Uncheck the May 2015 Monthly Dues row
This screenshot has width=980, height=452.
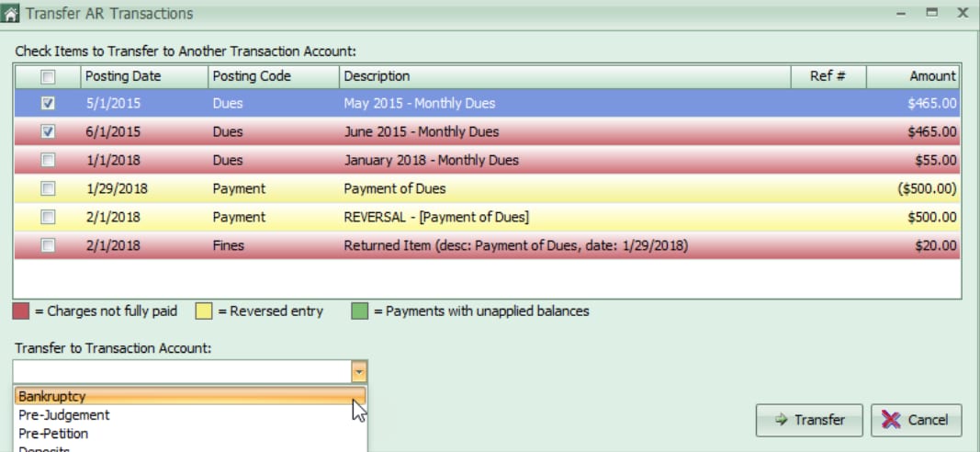[48, 103]
